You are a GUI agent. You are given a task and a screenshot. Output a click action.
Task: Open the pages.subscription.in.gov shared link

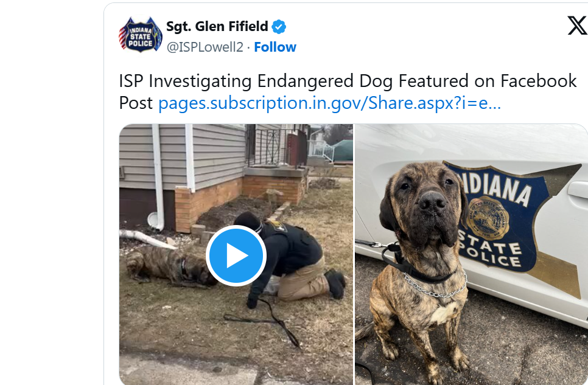pos(329,103)
